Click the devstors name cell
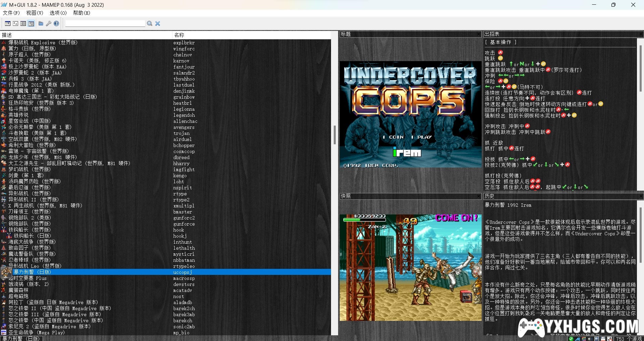This screenshot has width=644, height=341. click(x=184, y=284)
